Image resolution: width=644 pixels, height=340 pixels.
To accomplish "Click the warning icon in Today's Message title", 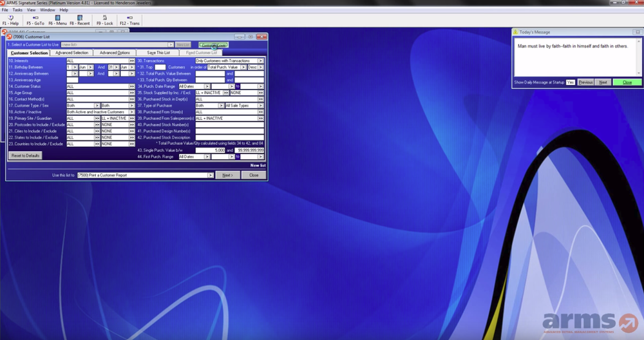I will click(516, 32).
